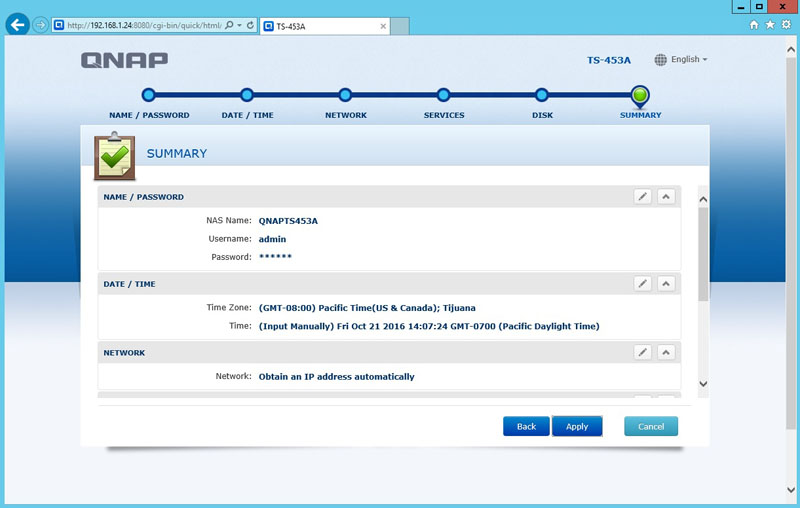Jump to NETWORK wizard step
The height and width of the screenshot is (508, 800).
pos(345,95)
